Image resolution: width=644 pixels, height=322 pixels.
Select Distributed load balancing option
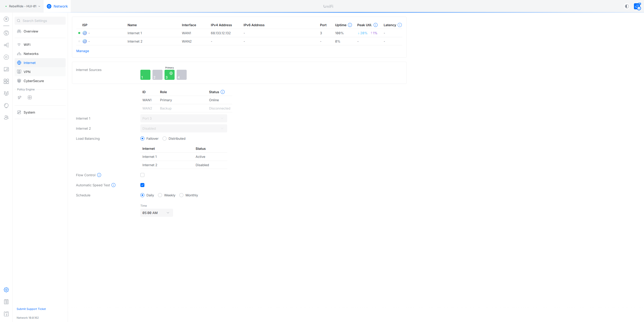click(165, 138)
